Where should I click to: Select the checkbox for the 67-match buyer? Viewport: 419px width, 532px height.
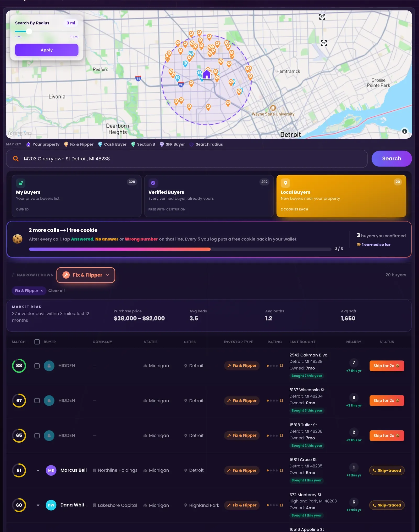click(37, 400)
